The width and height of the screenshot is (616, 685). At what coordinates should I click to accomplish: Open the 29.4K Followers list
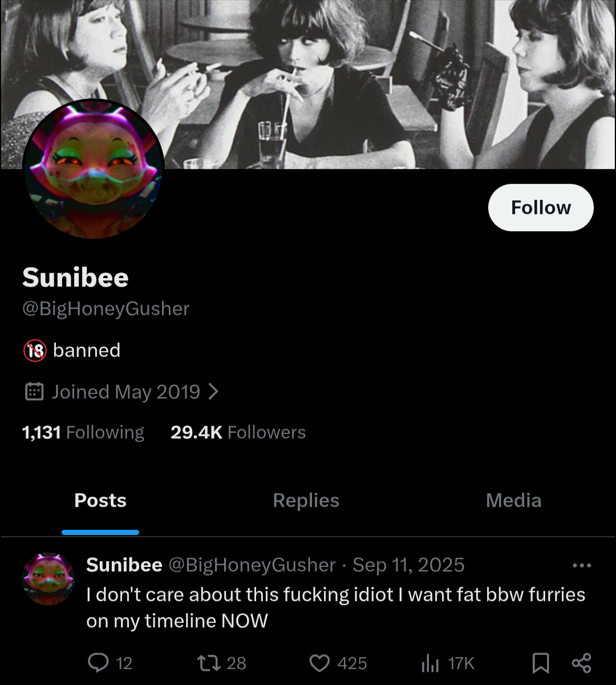[238, 432]
